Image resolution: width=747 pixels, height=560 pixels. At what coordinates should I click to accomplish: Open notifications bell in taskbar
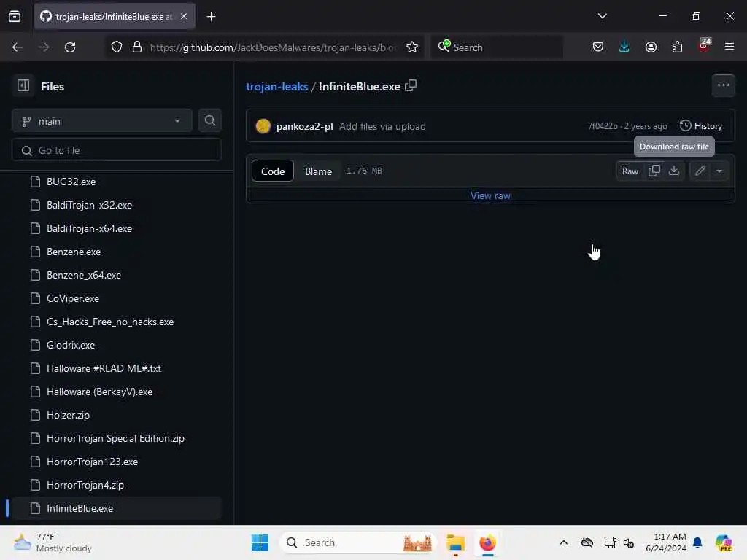(x=697, y=542)
